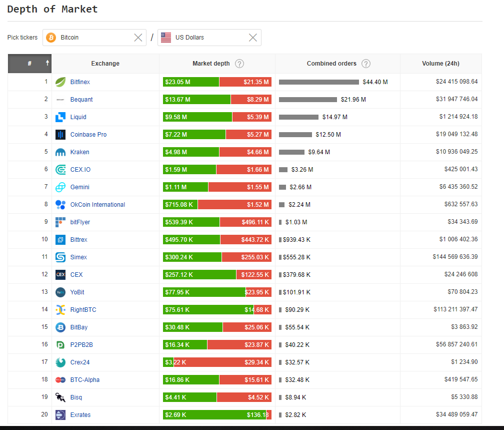
Task: Click the Bitfinex exchange logo icon
Action: pyautogui.click(x=60, y=82)
